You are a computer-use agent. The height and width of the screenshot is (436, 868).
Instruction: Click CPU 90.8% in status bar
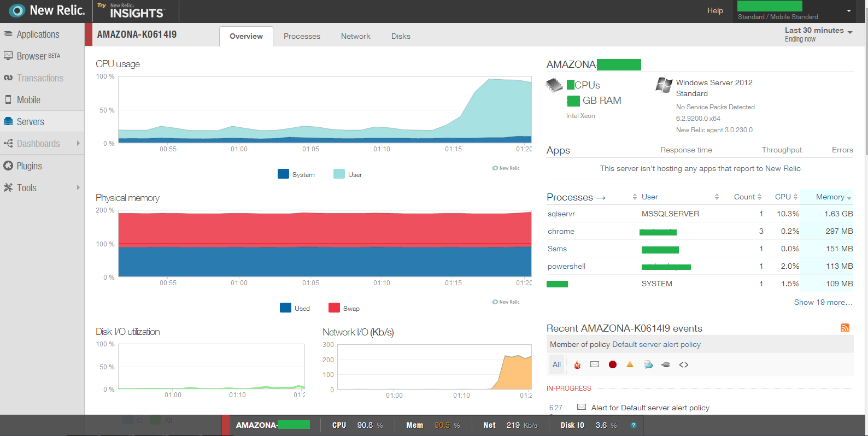click(x=357, y=425)
